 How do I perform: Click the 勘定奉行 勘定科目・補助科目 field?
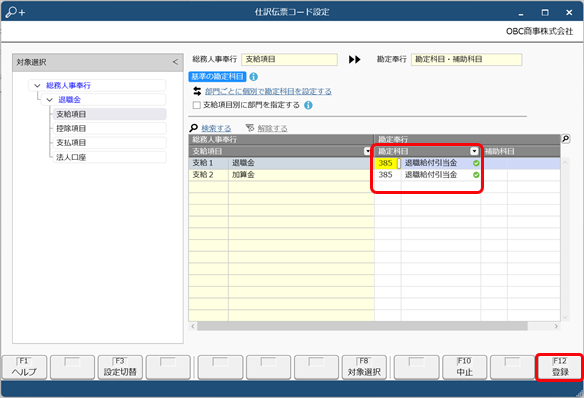(x=466, y=60)
